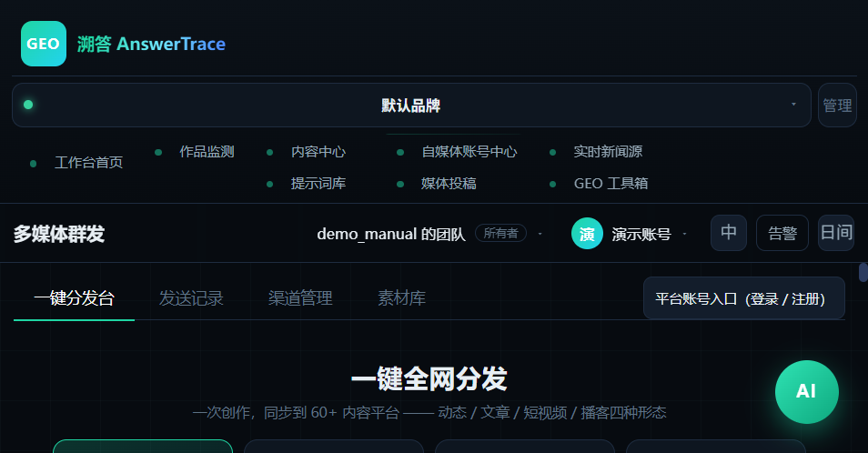Toggle the 日间 day mode theme
868x453 pixels.
pos(836,233)
